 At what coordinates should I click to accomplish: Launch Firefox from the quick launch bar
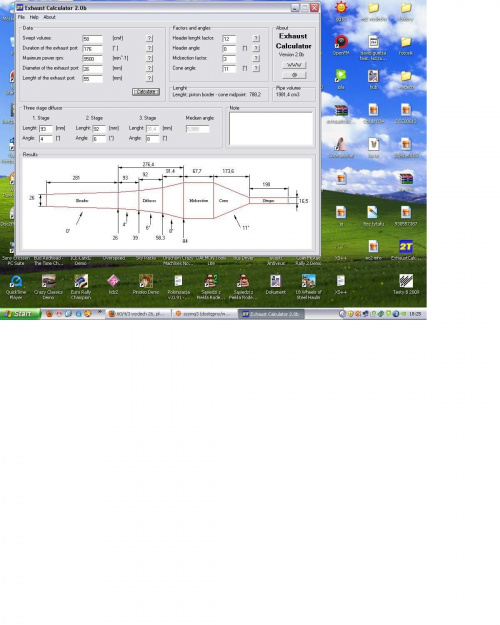[x=49, y=314]
